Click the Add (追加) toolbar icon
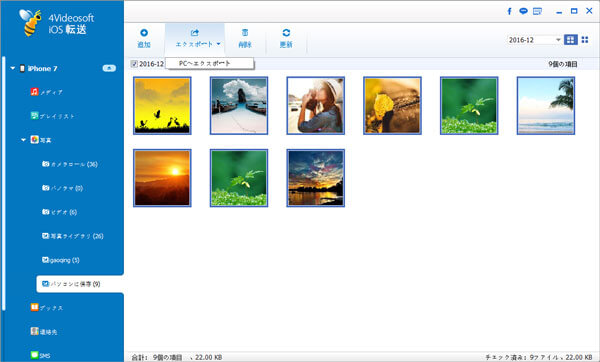 pyautogui.click(x=144, y=33)
